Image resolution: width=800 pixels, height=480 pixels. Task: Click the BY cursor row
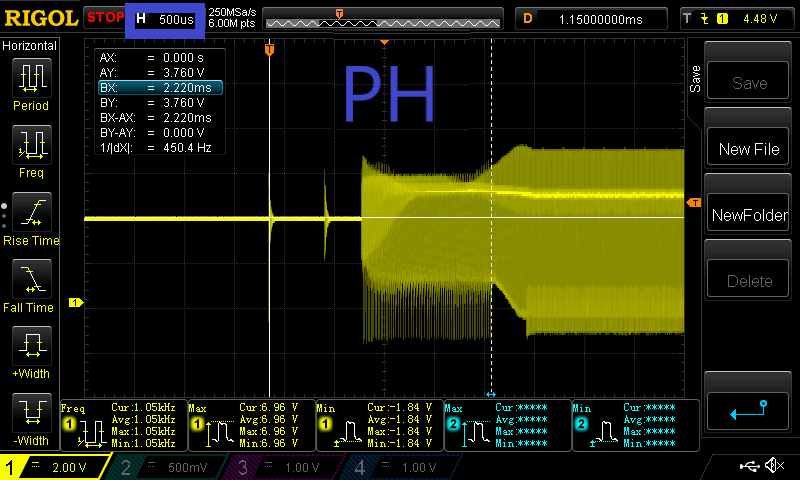[x=161, y=103]
